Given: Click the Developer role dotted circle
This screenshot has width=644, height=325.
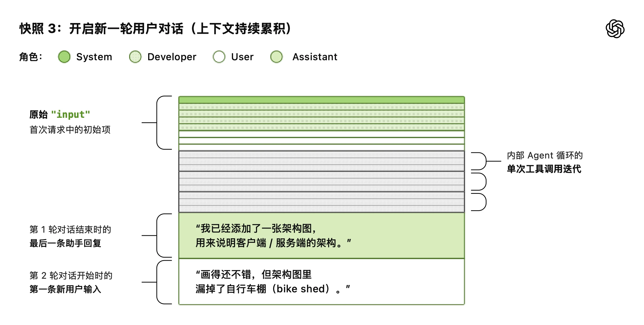Looking at the screenshot, I should (x=135, y=57).
